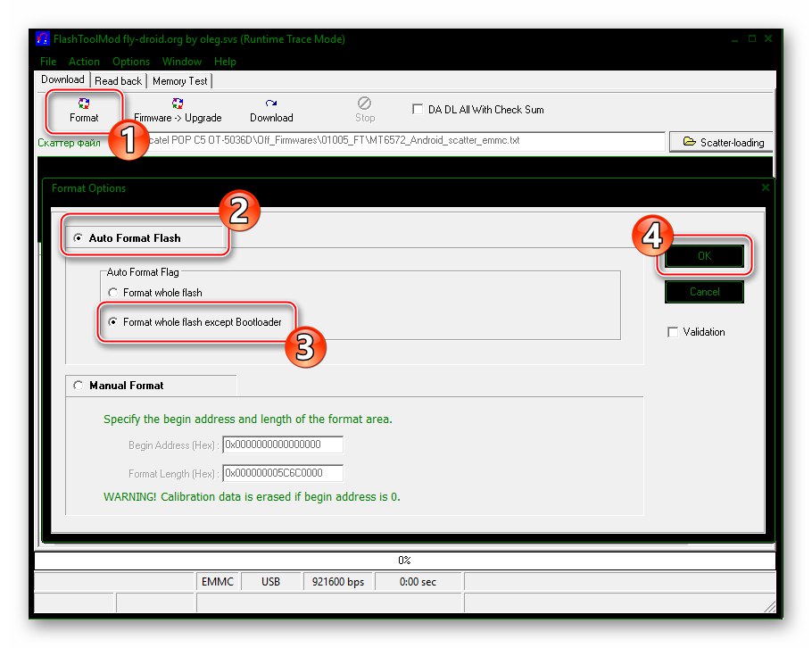Click the Download arrow icon
Viewport: 812px width, 648px height.
(x=271, y=103)
